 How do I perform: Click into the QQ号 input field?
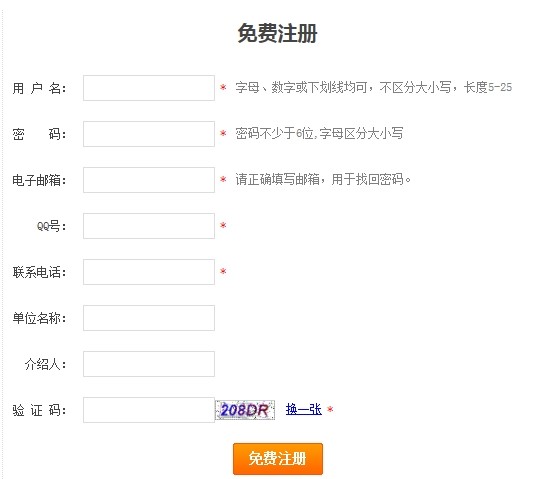pyautogui.click(x=149, y=226)
